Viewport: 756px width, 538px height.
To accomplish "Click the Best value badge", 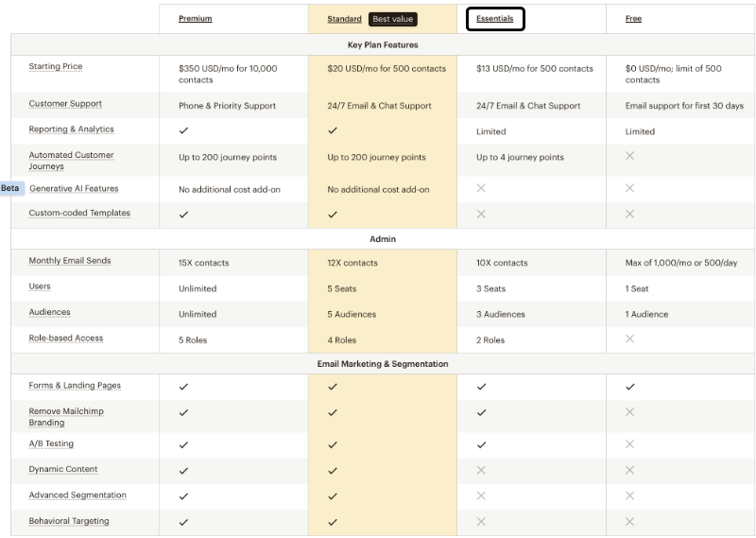I will pyautogui.click(x=393, y=19).
